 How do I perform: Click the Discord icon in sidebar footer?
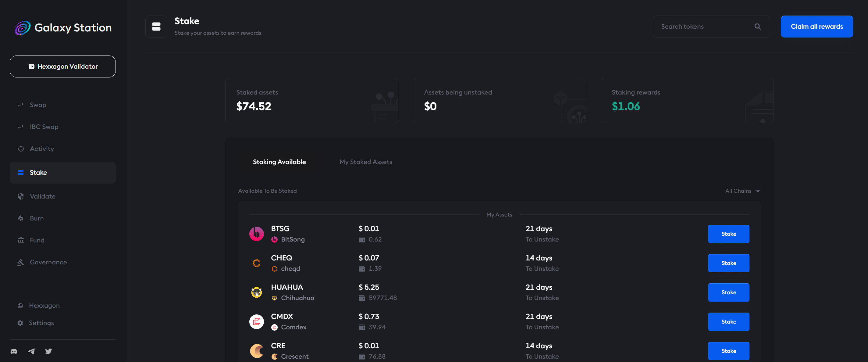(14, 351)
